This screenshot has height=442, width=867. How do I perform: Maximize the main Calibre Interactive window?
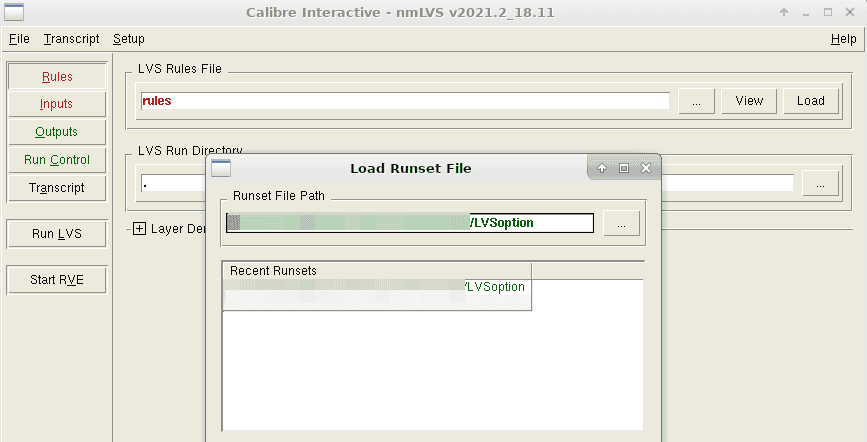click(x=828, y=12)
